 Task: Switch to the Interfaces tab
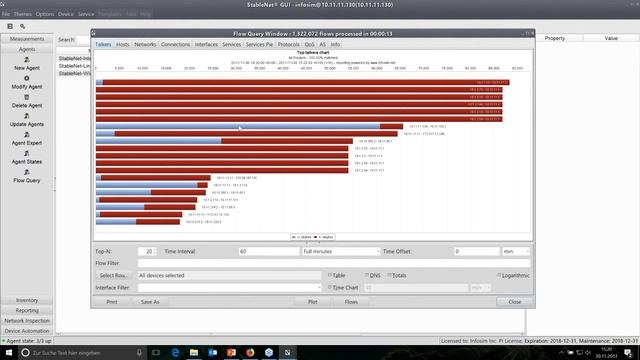[x=206, y=44]
